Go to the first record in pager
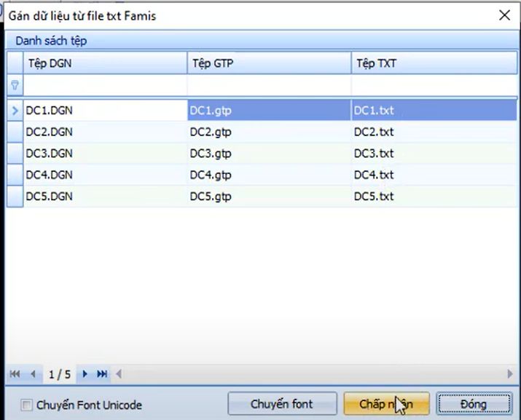 click(15, 374)
